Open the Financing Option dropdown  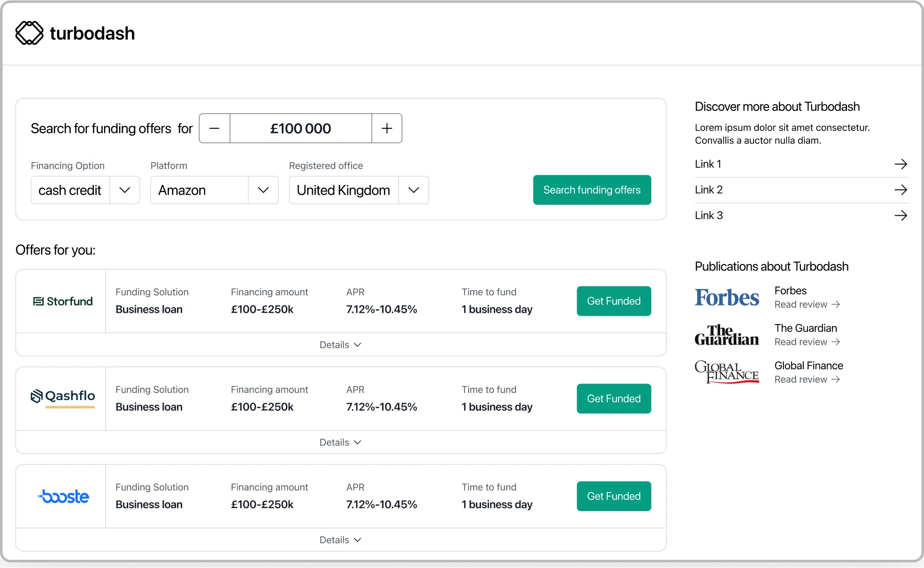[x=85, y=190]
